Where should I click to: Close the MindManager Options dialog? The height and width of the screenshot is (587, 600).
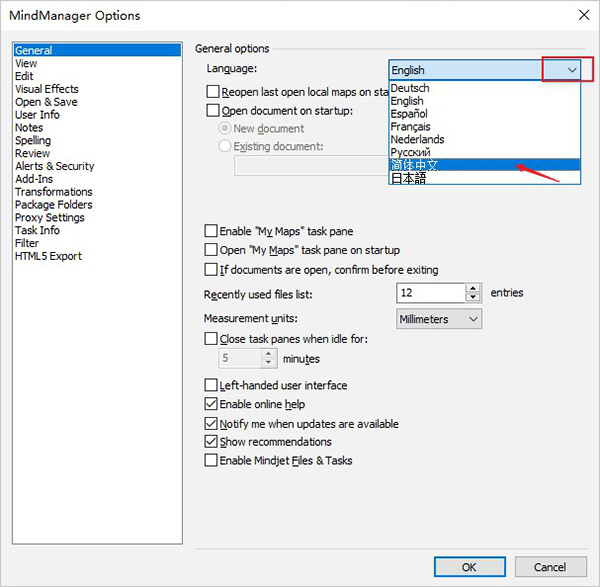[584, 15]
